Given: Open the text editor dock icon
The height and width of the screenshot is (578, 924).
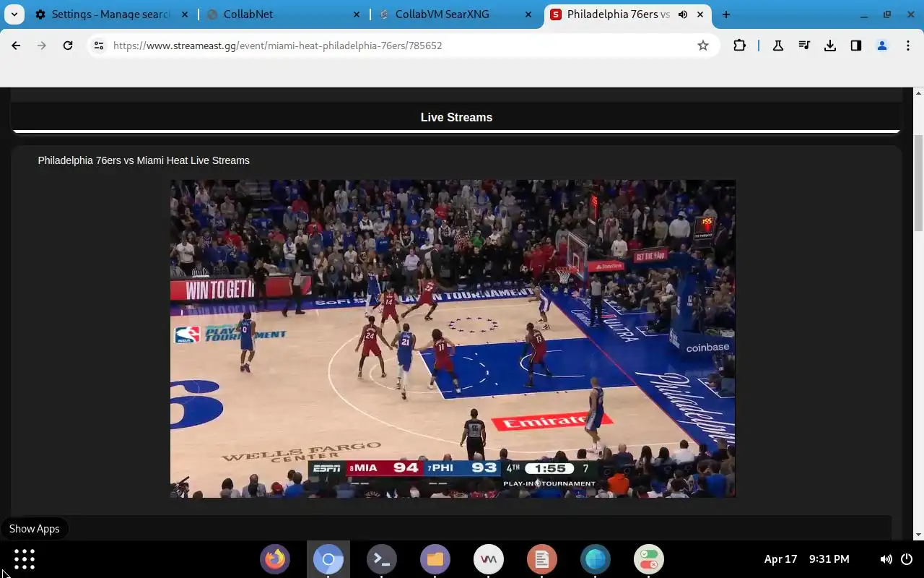Looking at the screenshot, I should click(542, 559).
